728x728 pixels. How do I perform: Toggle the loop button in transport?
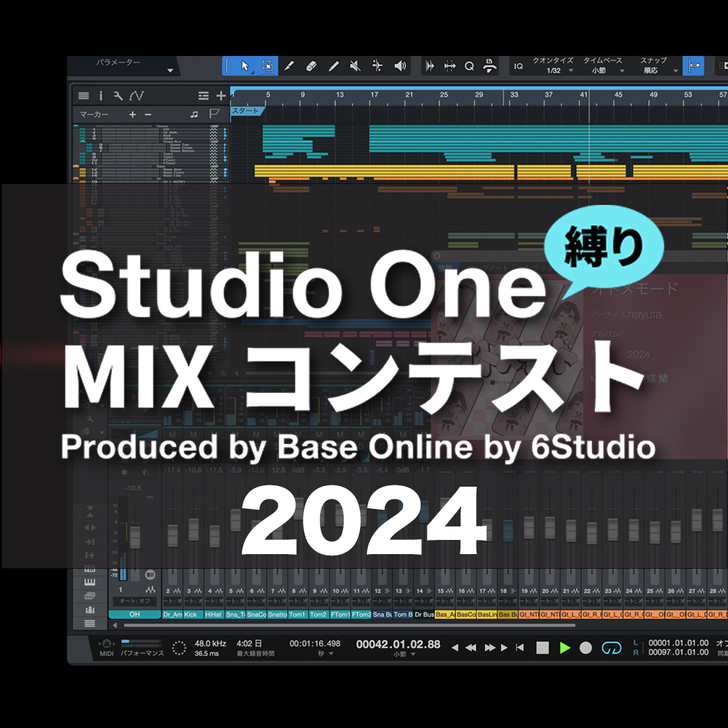[x=611, y=648]
